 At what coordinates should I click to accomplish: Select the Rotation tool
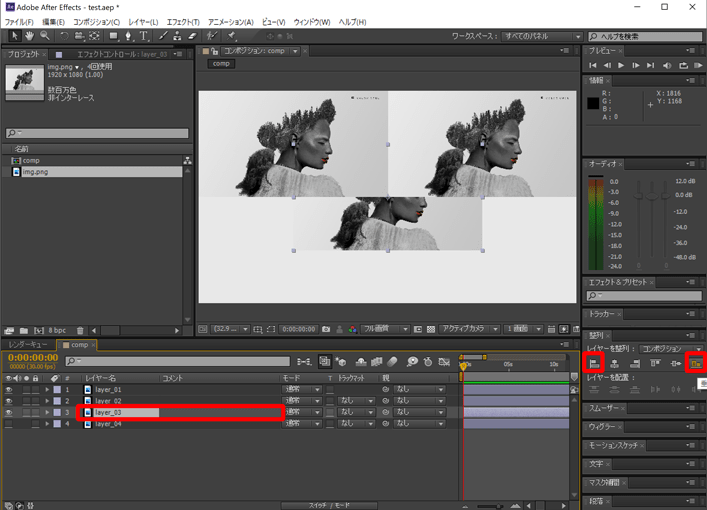[x=64, y=36]
